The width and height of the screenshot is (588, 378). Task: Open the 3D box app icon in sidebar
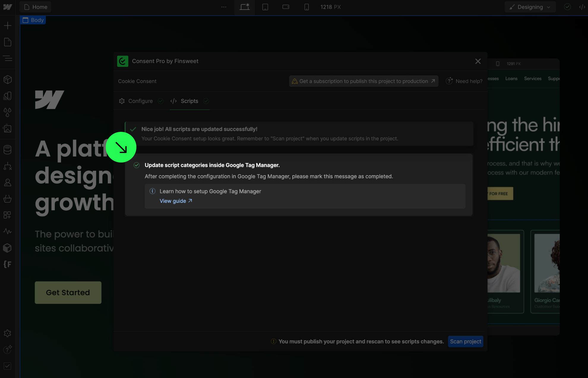[x=8, y=248]
